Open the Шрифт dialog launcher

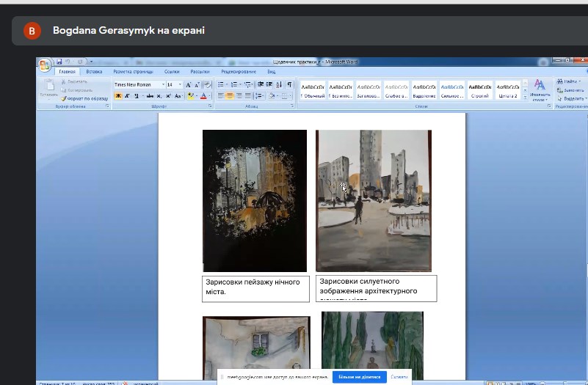pos(210,106)
